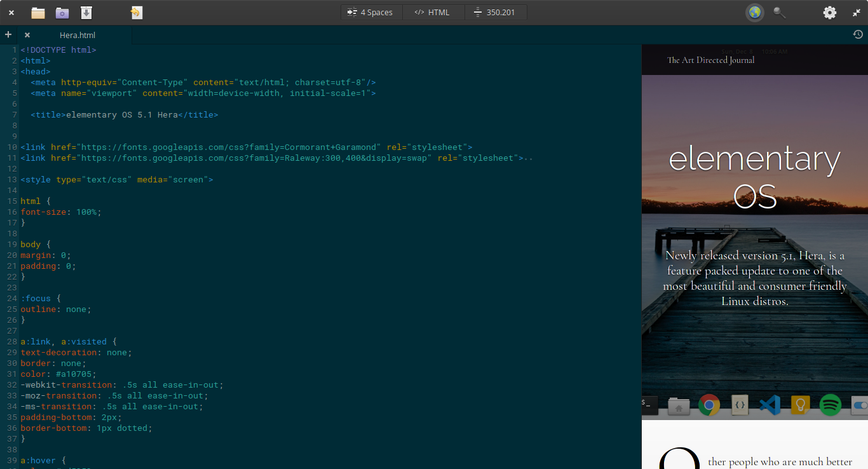Click the a:hover selector line

43,461
